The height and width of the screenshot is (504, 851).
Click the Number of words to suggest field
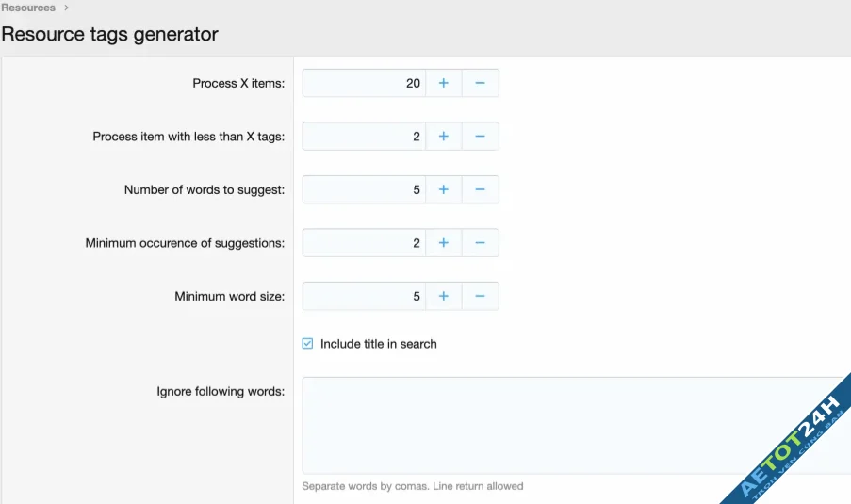pyautogui.click(x=364, y=189)
